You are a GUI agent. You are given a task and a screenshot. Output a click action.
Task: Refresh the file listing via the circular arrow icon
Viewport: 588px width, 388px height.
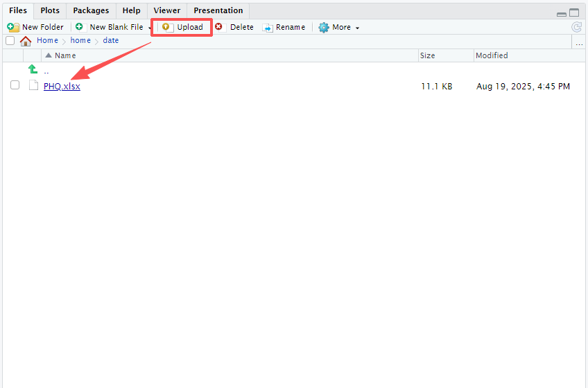coord(576,27)
